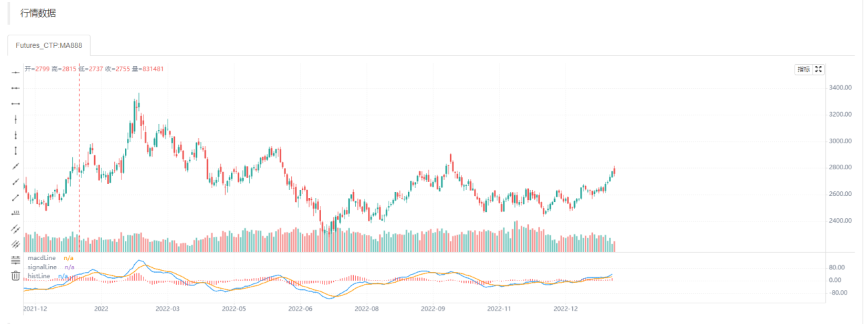Screen dimensions: 868x324
Task: Select the diagonal segment line drawing tool
Action: point(15,197)
